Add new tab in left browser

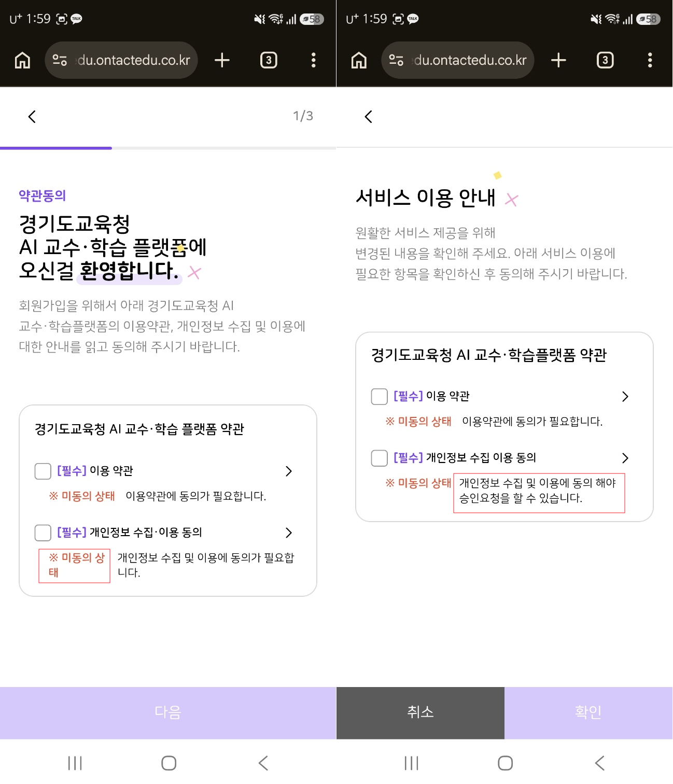point(222,60)
